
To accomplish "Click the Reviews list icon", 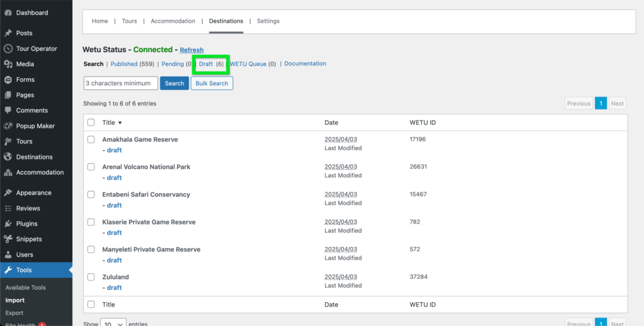I will click(x=8, y=209).
